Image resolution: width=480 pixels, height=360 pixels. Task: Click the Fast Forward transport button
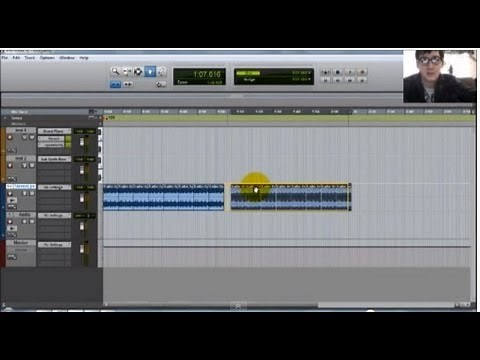[x=350, y=80]
